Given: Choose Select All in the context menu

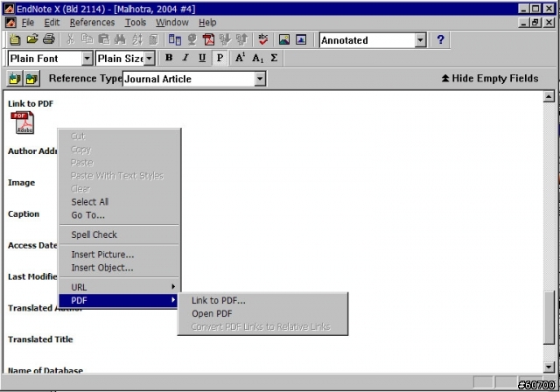Looking at the screenshot, I should click(119, 202).
